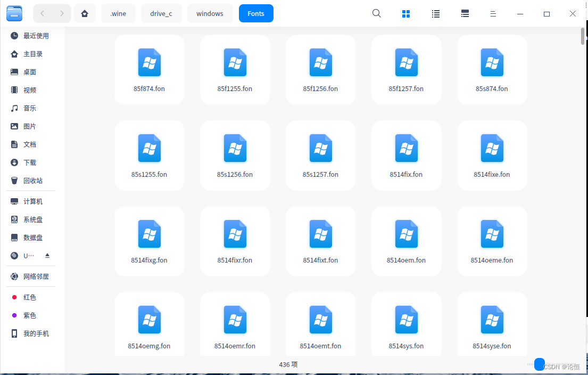Select file 85f1255.fon
Viewport: 588px width, 375px height.
click(235, 70)
